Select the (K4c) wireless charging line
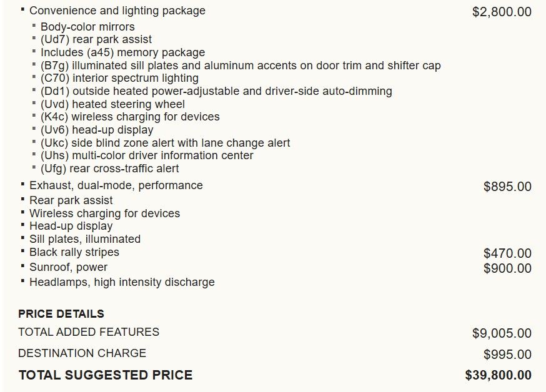The image size is (546, 392). (x=130, y=117)
